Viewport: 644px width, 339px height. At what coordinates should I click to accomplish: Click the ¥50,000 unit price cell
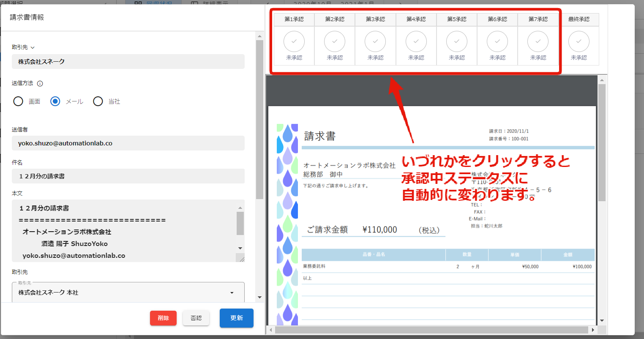tap(530, 267)
